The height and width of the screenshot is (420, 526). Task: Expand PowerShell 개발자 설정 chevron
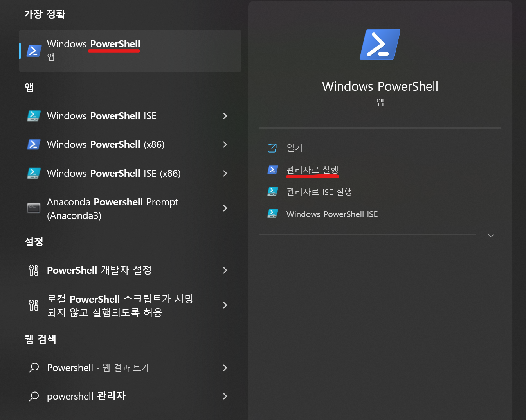click(x=225, y=270)
